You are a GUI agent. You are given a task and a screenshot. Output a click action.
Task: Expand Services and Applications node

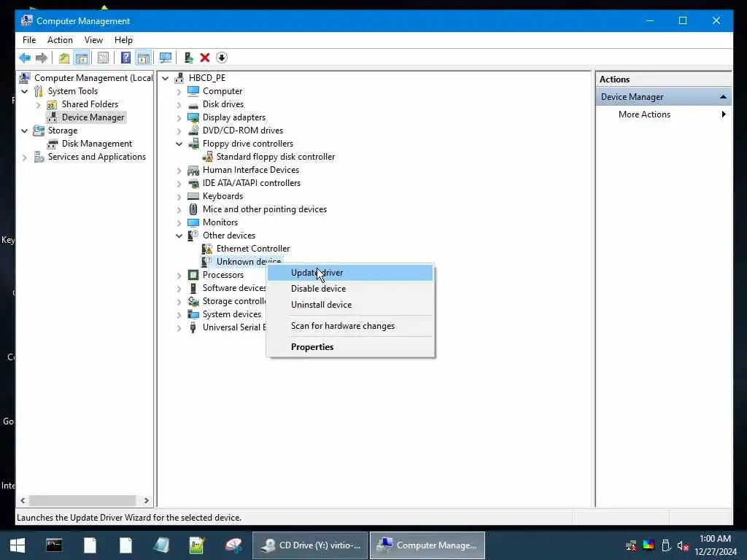[x=24, y=157]
